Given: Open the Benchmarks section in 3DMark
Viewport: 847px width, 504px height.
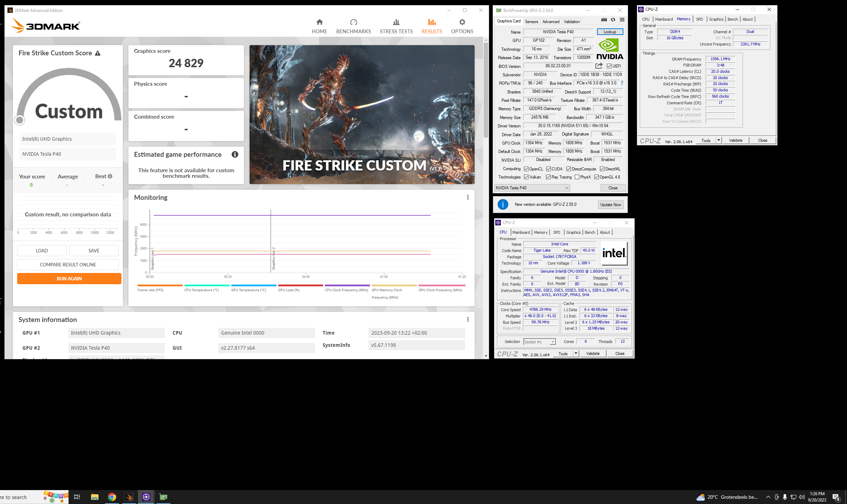Looking at the screenshot, I should [353, 27].
